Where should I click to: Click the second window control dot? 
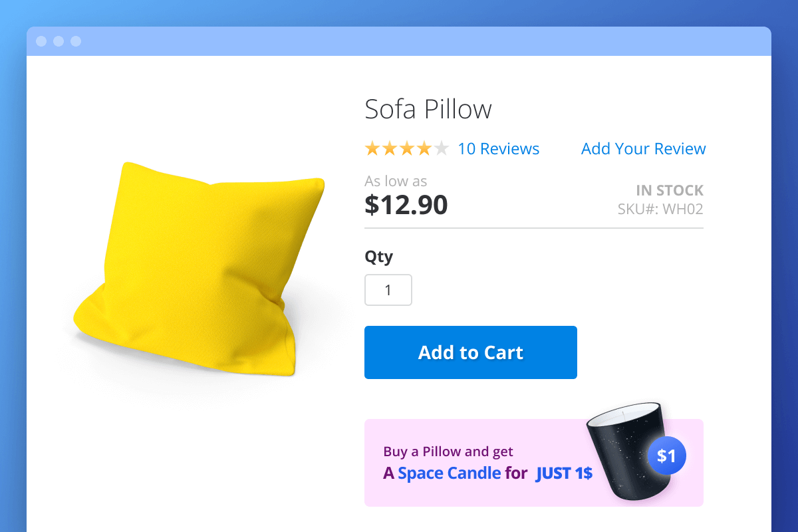tap(59, 41)
